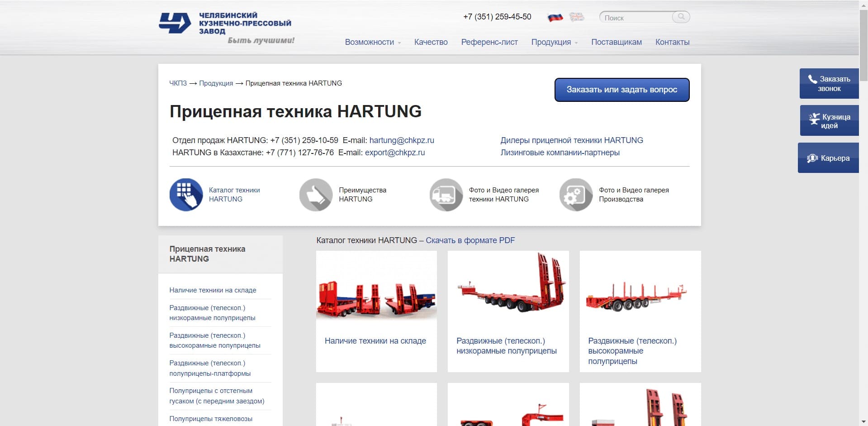
Task: Open Фото и Видео галерея Производства link
Action: (634, 195)
